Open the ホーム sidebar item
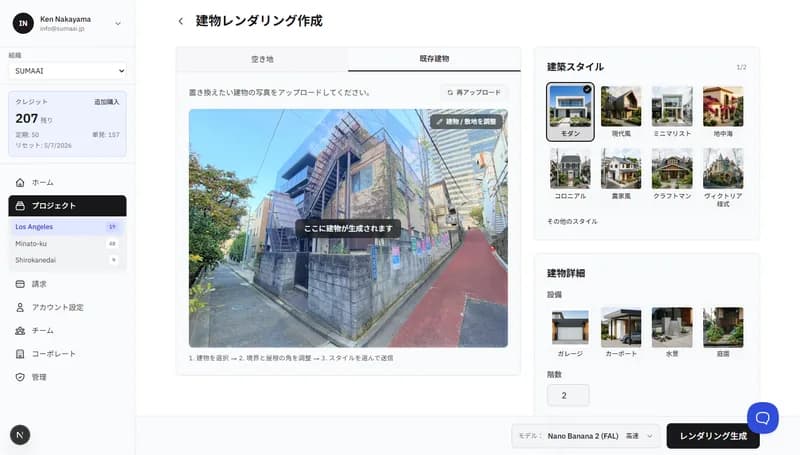Image resolution: width=800 pixels, height=455 pixels. 67,182
